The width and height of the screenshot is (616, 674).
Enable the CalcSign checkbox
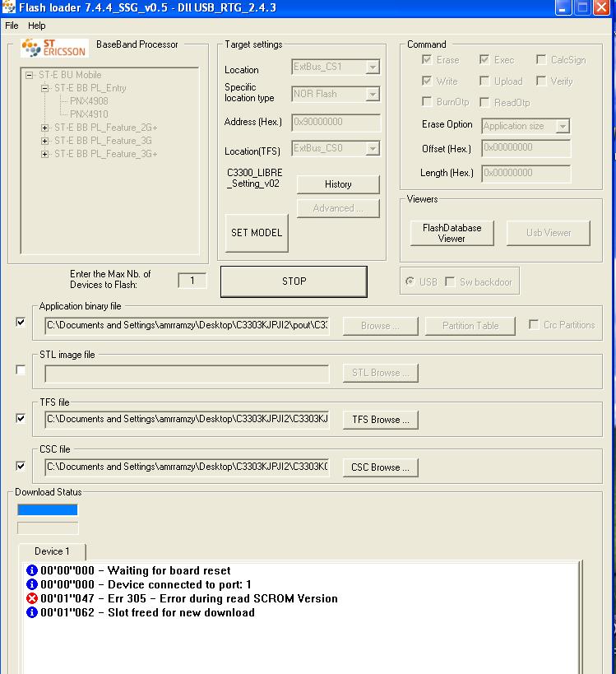click(541, 59)
